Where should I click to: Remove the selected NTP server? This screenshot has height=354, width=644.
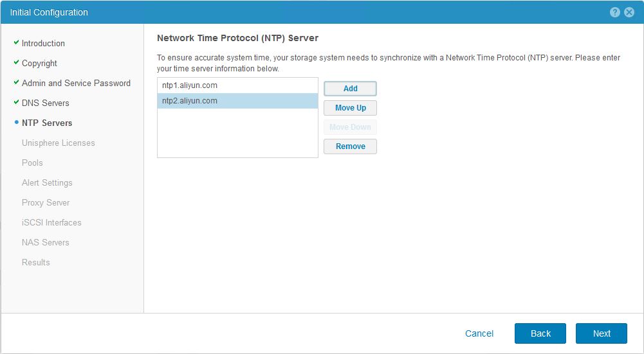[350, 146]
